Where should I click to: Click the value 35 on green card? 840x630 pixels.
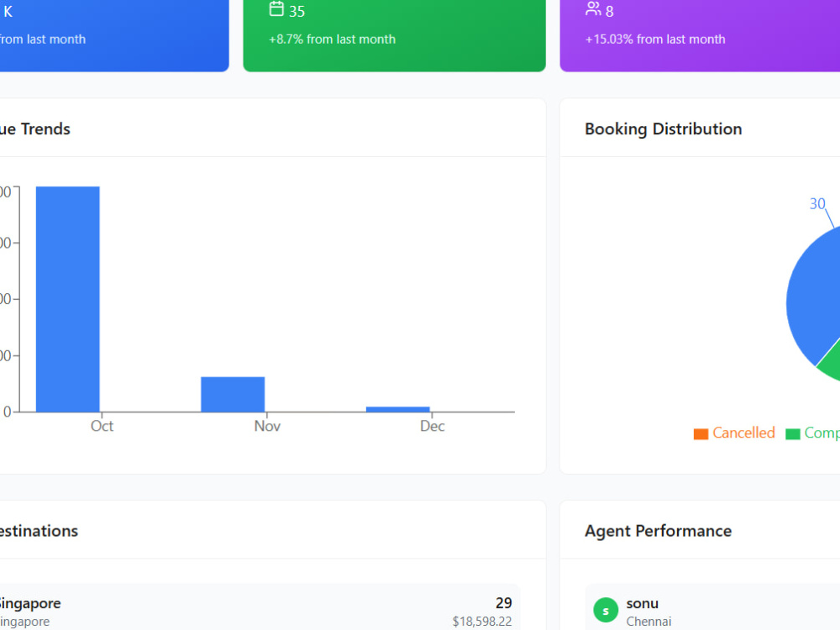(297, 11)
